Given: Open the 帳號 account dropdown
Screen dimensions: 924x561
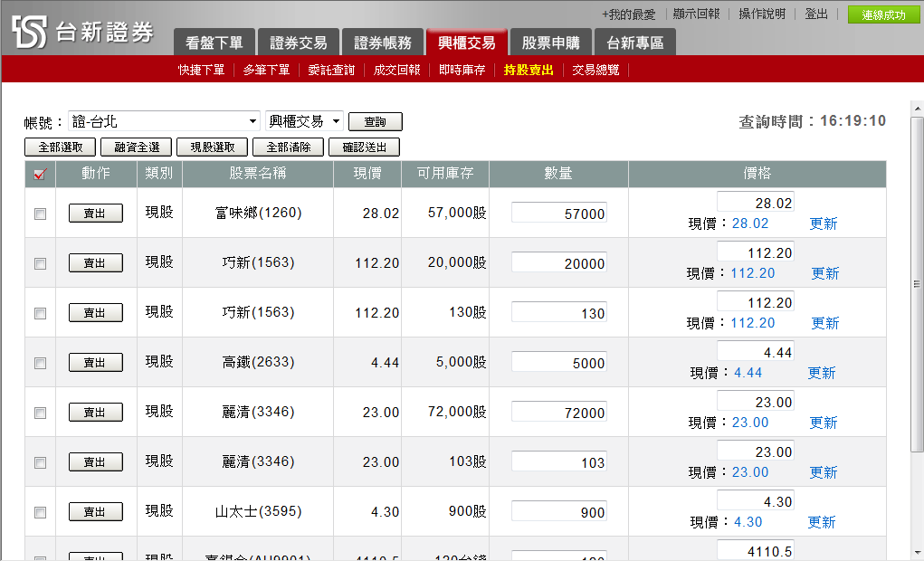Looking at the screenshot, I should point(163,122).
